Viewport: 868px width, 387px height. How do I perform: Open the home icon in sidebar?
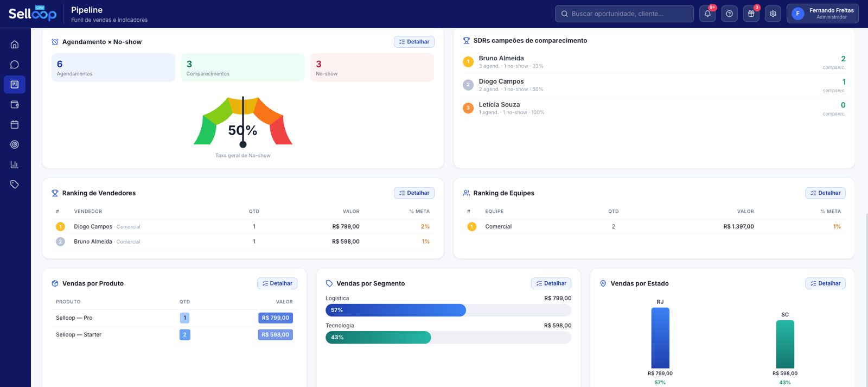[x=15, y=45]
